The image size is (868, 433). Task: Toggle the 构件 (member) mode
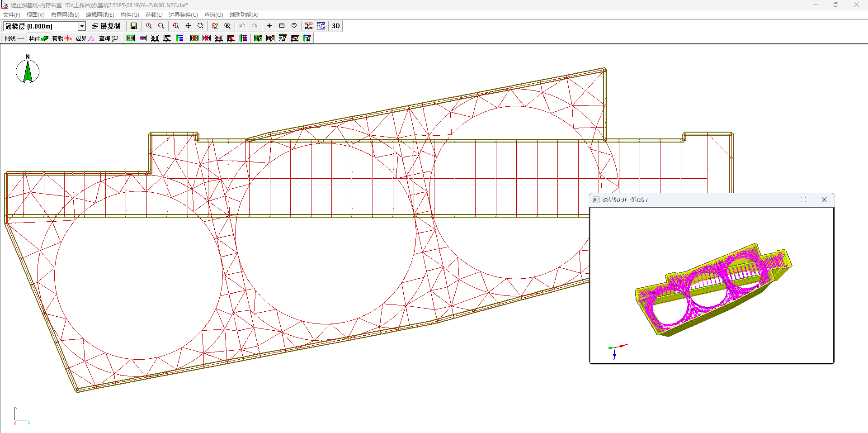click(x=38, y=38)
